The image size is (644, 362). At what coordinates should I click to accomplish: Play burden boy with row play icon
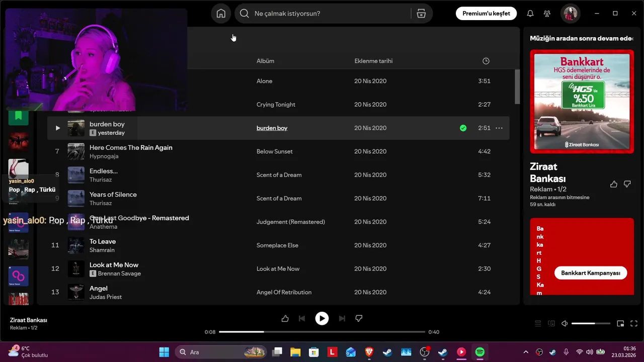[57, 128]
